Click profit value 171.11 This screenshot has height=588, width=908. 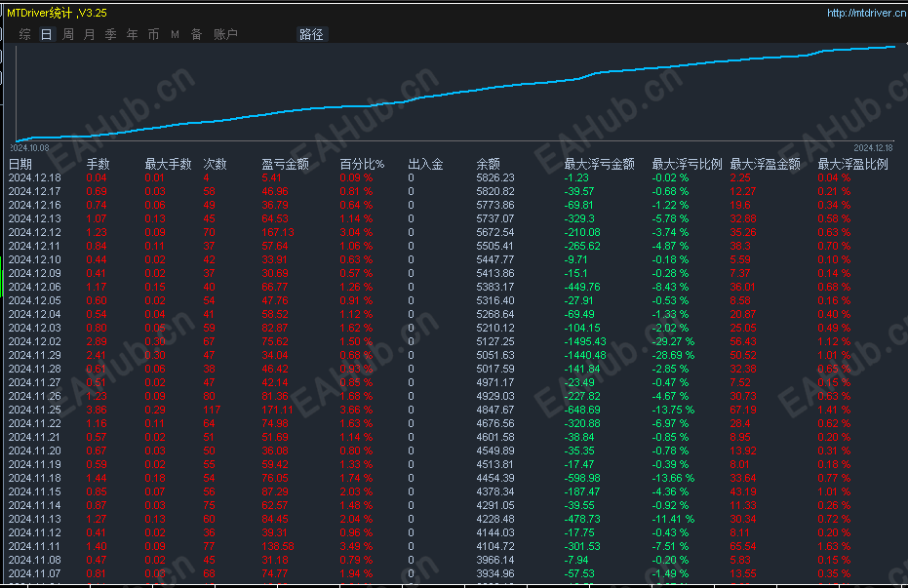click(x=277, y=410)
